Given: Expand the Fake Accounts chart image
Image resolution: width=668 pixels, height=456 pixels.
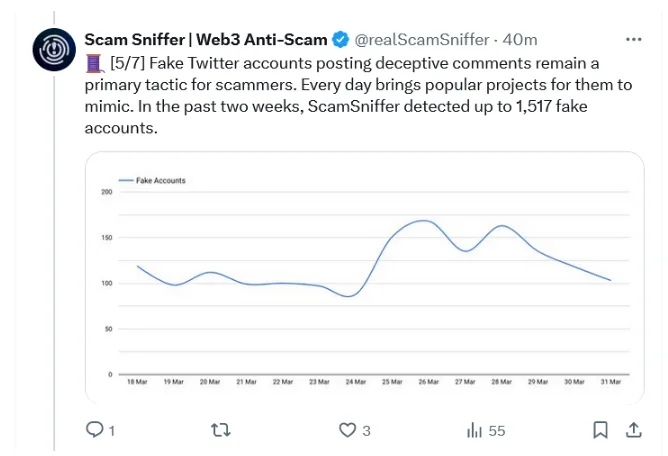Looking at the screenshot, I should (x=365, y=278).
